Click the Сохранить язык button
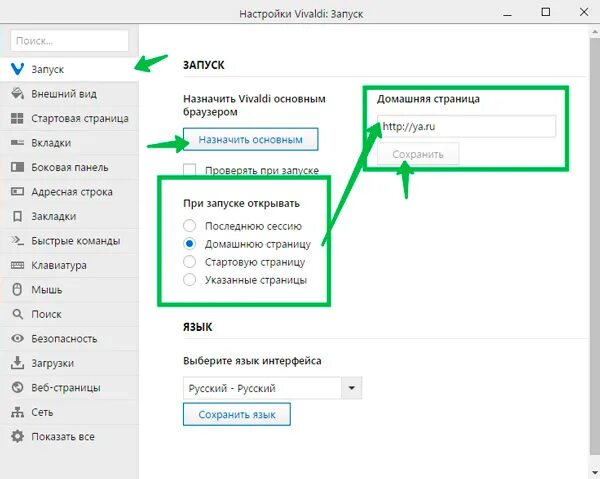 coord(237,414)
